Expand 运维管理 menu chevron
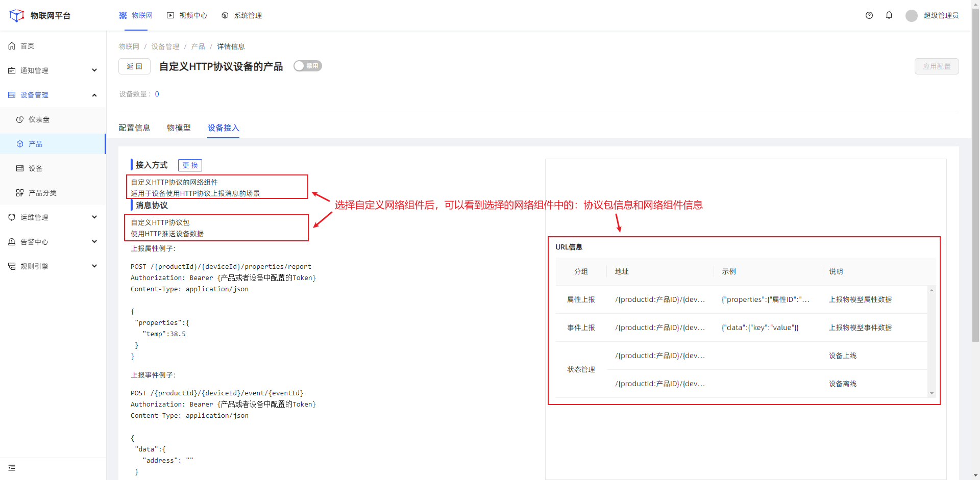 (94, 217)
